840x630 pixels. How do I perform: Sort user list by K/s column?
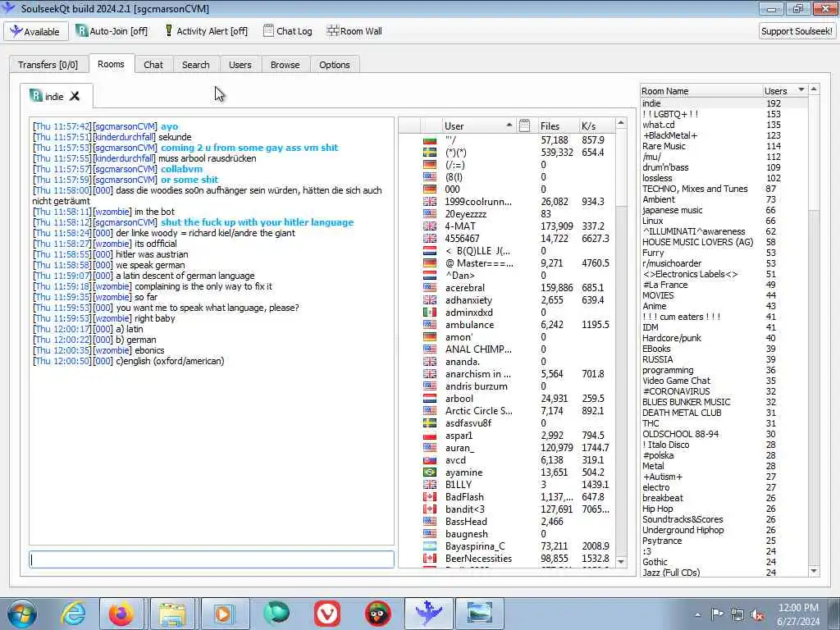(596, 126)
